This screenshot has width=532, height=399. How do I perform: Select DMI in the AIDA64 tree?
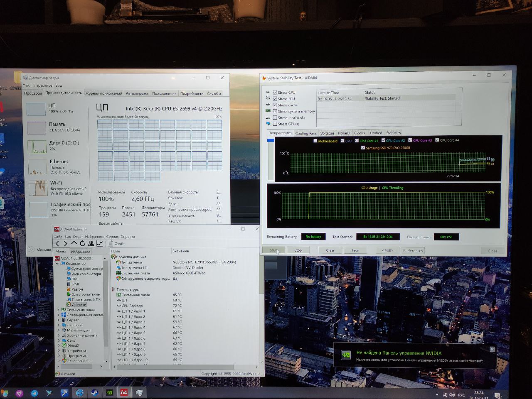tap(72, 279)
